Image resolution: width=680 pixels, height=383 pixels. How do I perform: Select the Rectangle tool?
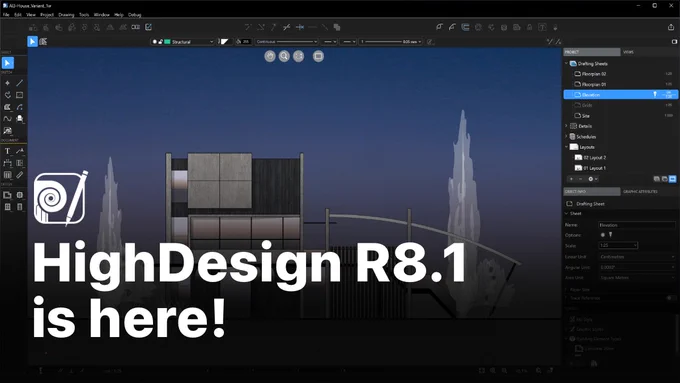tap(20, 95)
